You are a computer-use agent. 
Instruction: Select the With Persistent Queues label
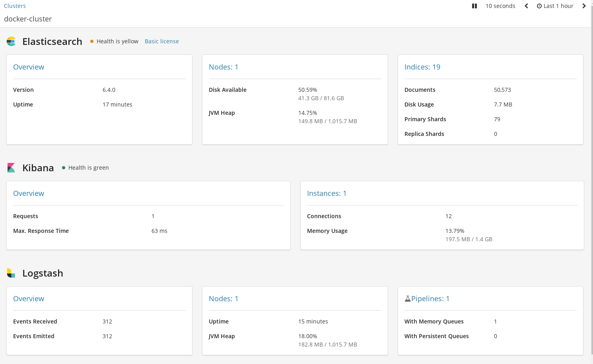437,336
